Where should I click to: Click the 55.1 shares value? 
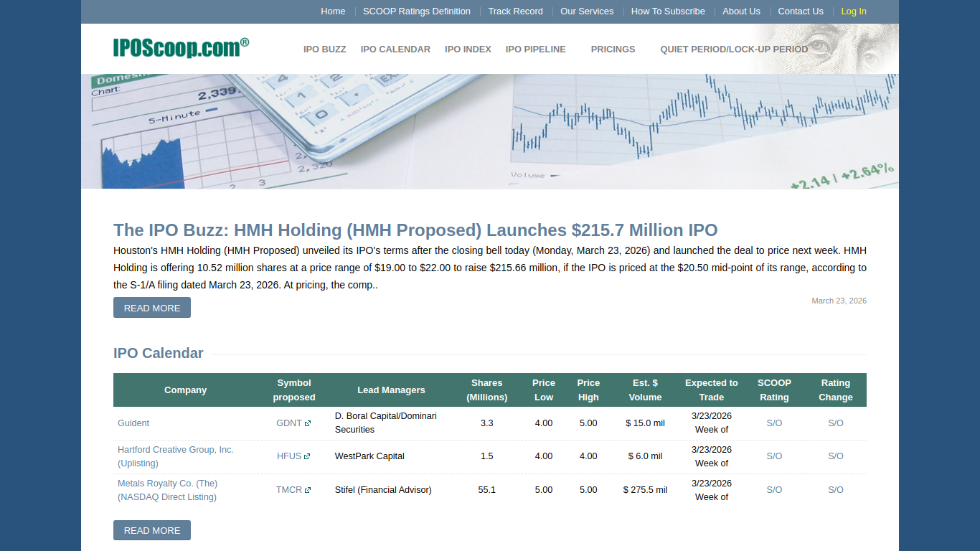[487, 490]
